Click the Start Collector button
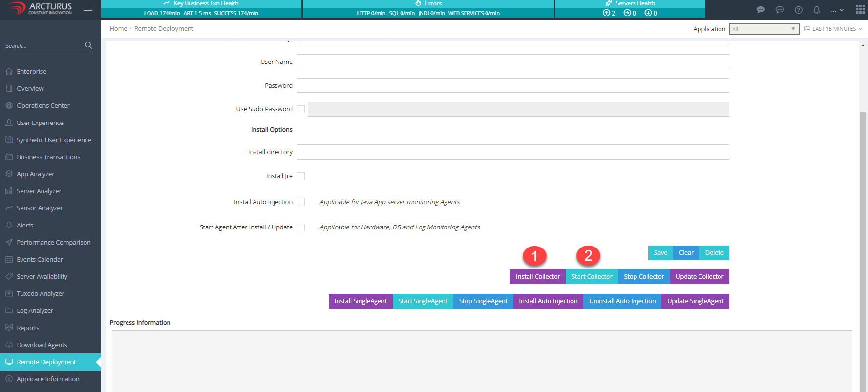Viewport: 868px width, 392px height. click(592, 277)
